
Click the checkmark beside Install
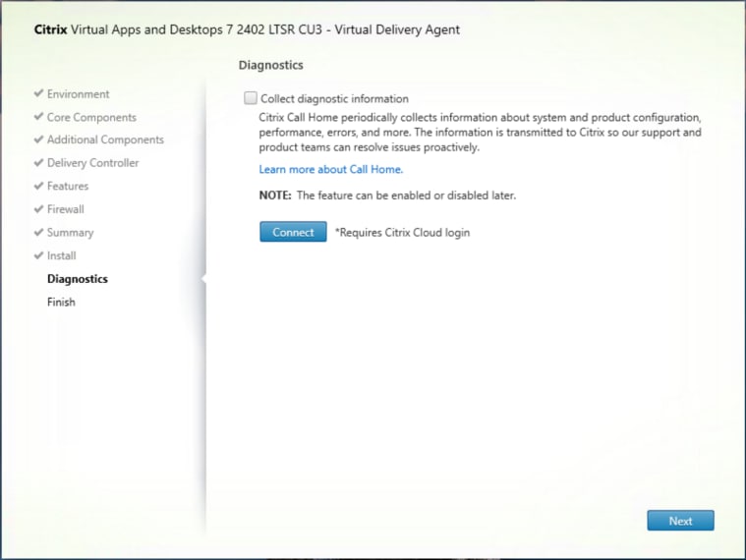click(x=39, y=255)
